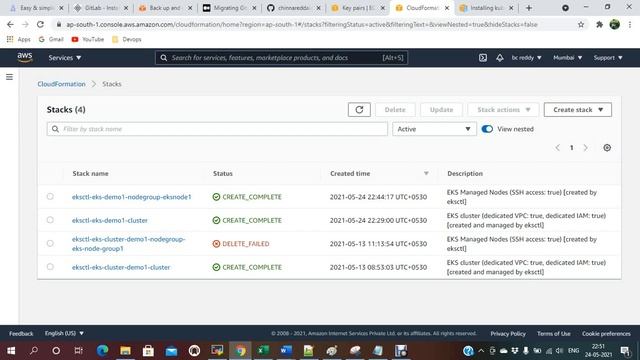The image size is (640, 360).
Task: Open Mumbai region selector
Action: click(x=567, y=58)
